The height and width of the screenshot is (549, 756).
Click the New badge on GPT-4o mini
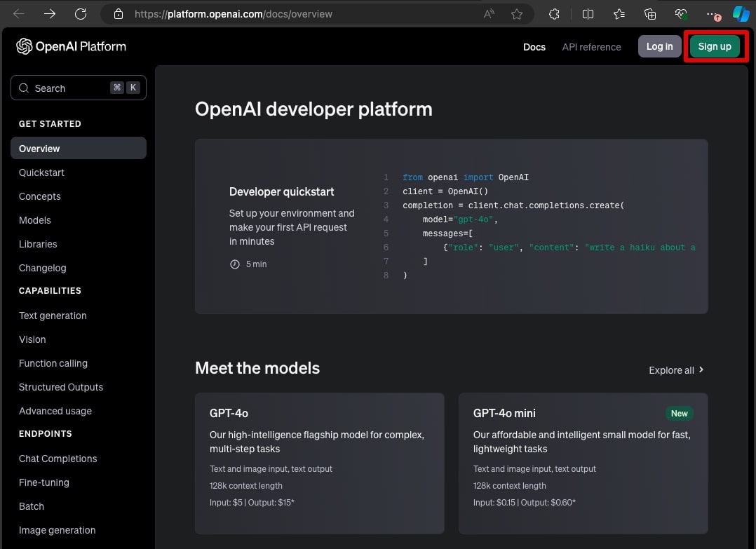click(679, 413)
